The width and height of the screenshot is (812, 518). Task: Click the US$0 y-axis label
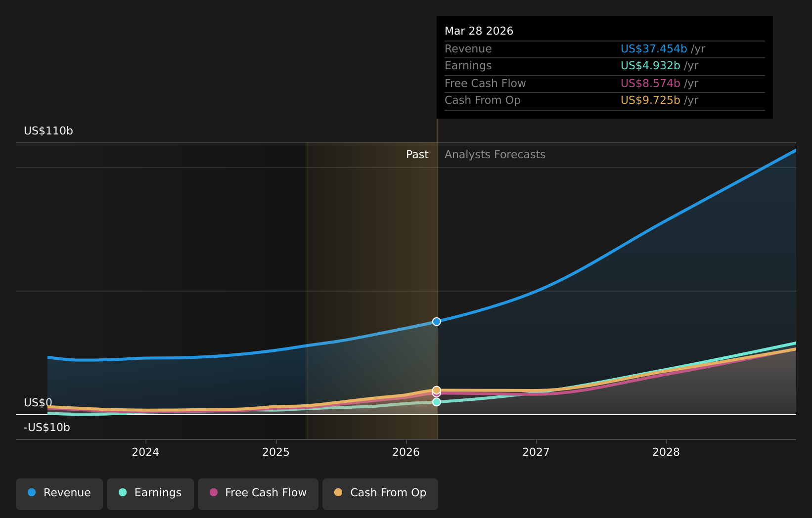click(38, 403)
